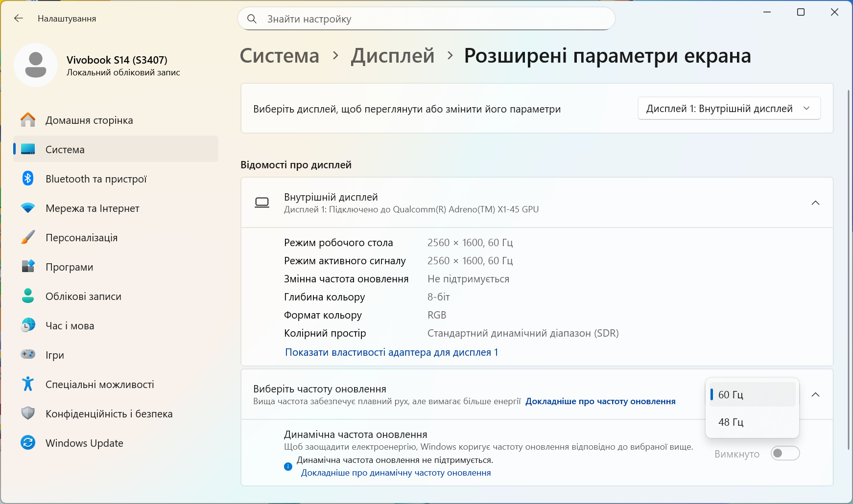Screen dimensions: 853x504
Task: Go to Мережа та Інтернет
Action: coord(116,208)
